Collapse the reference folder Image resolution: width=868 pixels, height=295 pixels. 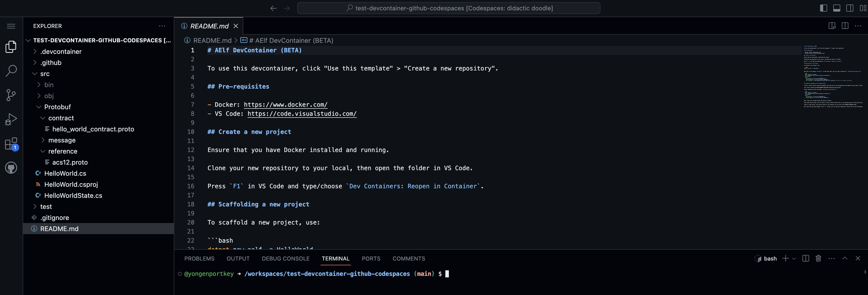tap(98, 151)
